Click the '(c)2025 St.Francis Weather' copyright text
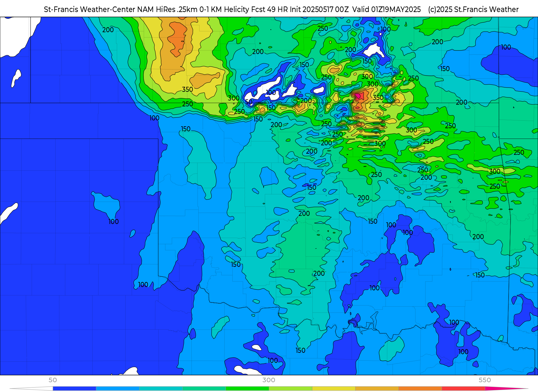The image size is (538, 392). (473, 10)
